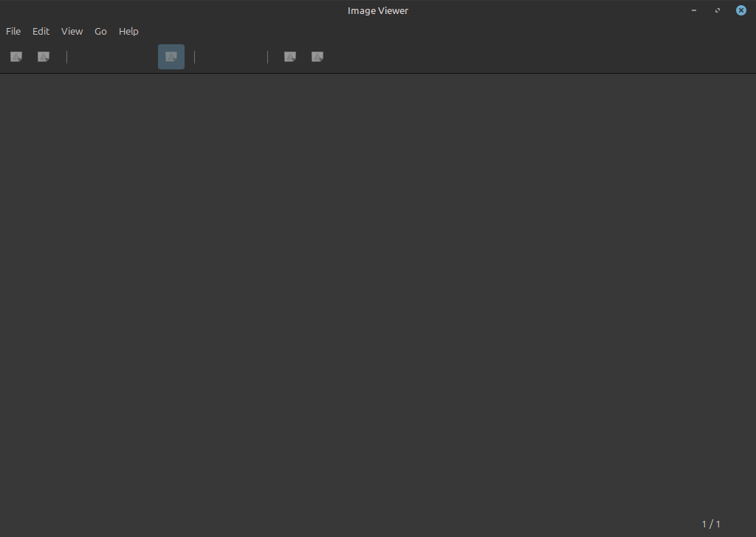Close the Image Viewer window
Viewport: 756px width, 537px height.
pyautogui.click(x=741, y=10)
